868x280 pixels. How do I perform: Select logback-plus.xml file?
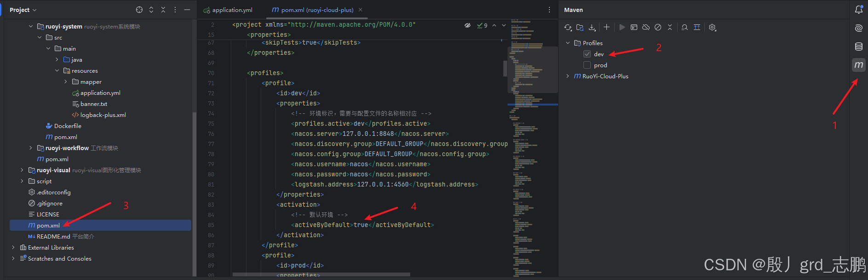tap(99, 115)
